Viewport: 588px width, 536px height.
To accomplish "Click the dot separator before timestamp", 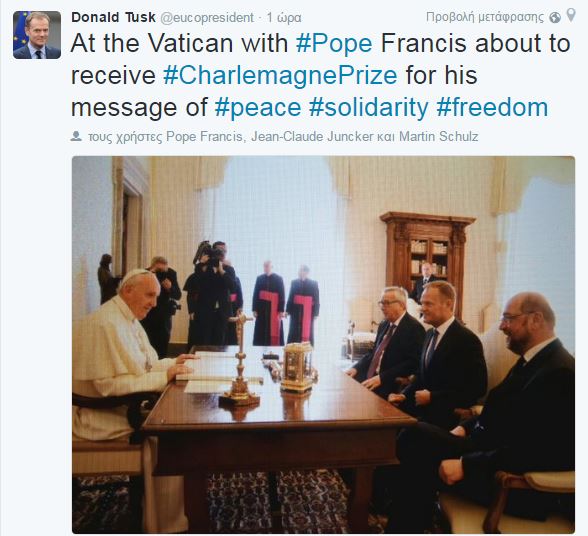I will click(260, 18).
